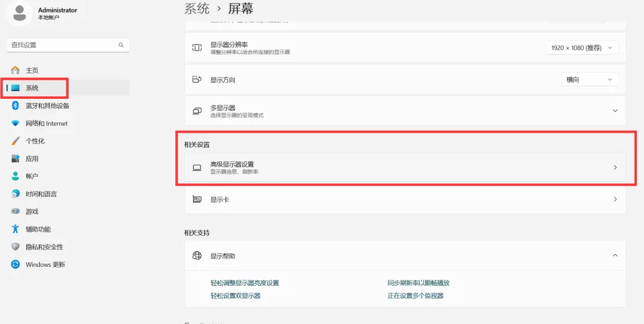Click the 显示帮助 globe icon
Image resolution: width=644 pixels, height=324 pixels.
[197, 256]
